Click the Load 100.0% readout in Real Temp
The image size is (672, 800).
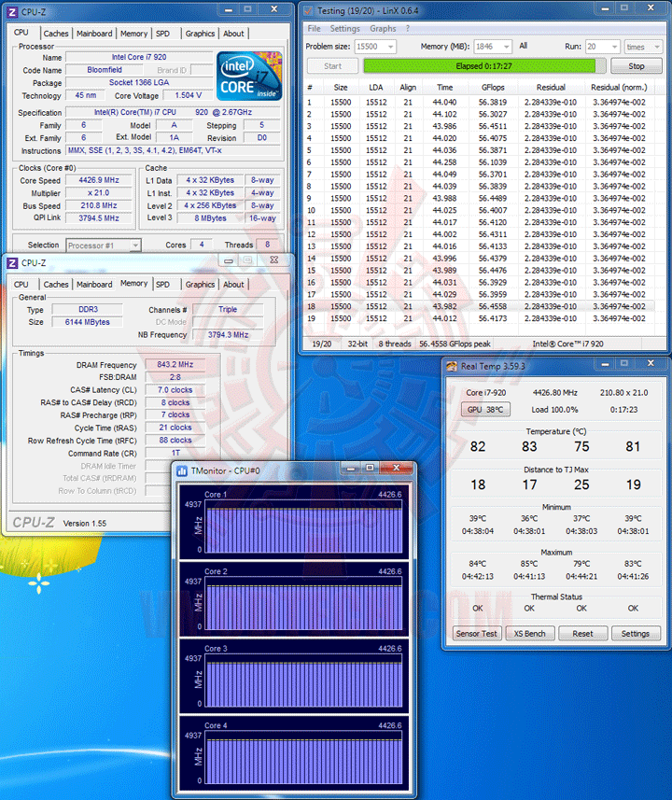(x=554, y=409)
